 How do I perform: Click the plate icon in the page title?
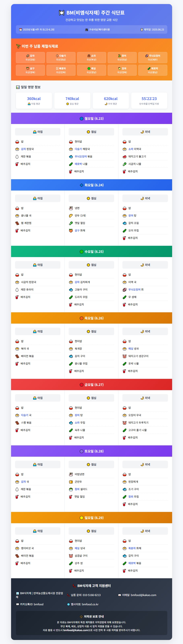pos(61,13)
